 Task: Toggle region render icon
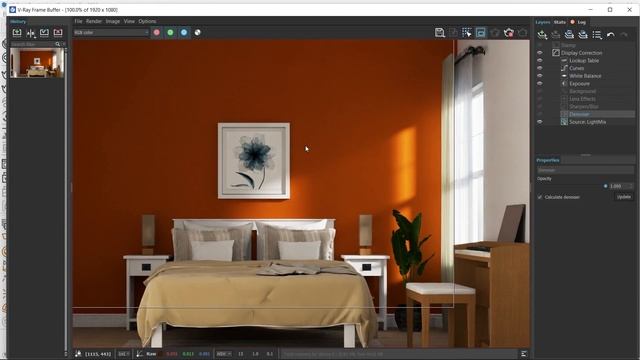(x=481, y=33)
